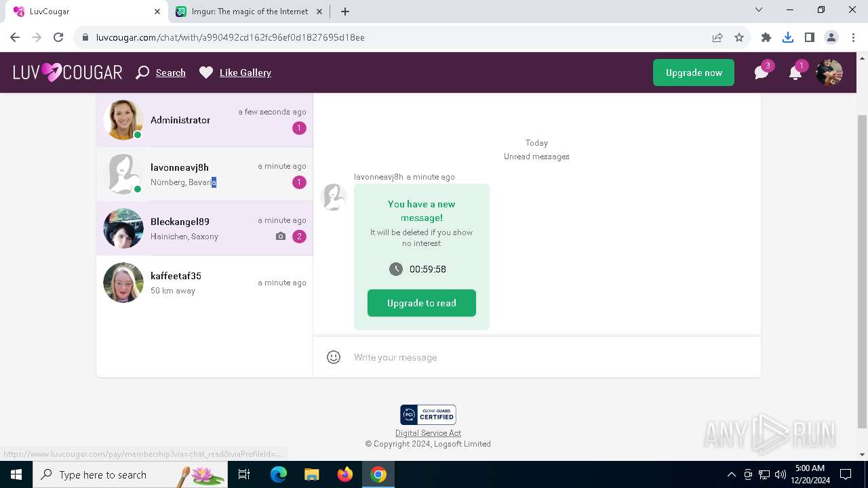Image resolution: width=868 pixels, height=488 pixels.
Task: Launch Firefox from taskbar
Action: coord(345,474)
